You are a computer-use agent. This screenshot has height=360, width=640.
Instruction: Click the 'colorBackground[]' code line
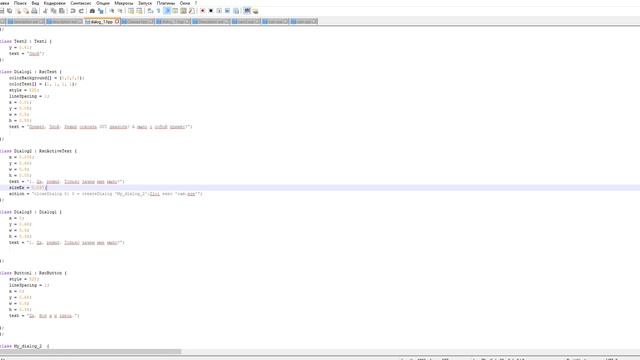pyautogui.click(x=47, y=78)
